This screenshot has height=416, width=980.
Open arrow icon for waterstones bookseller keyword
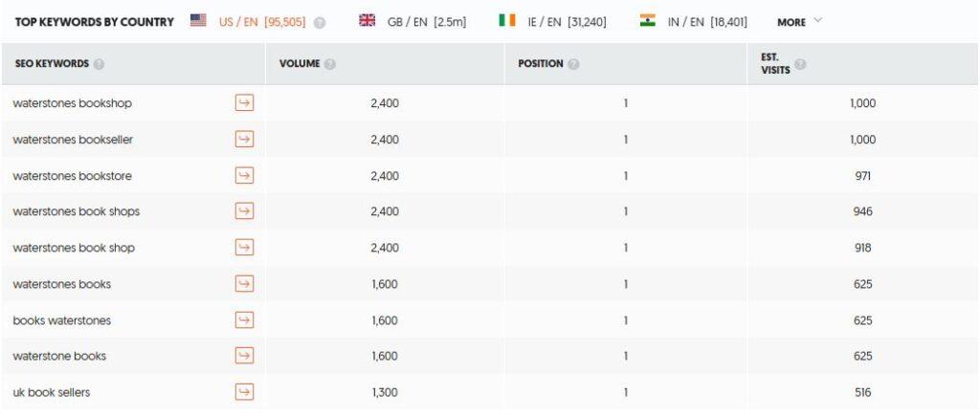tap(244, 140)
